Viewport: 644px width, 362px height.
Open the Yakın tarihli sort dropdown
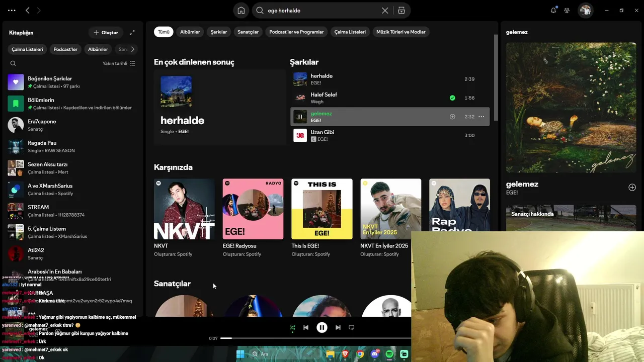click(119, 63)
